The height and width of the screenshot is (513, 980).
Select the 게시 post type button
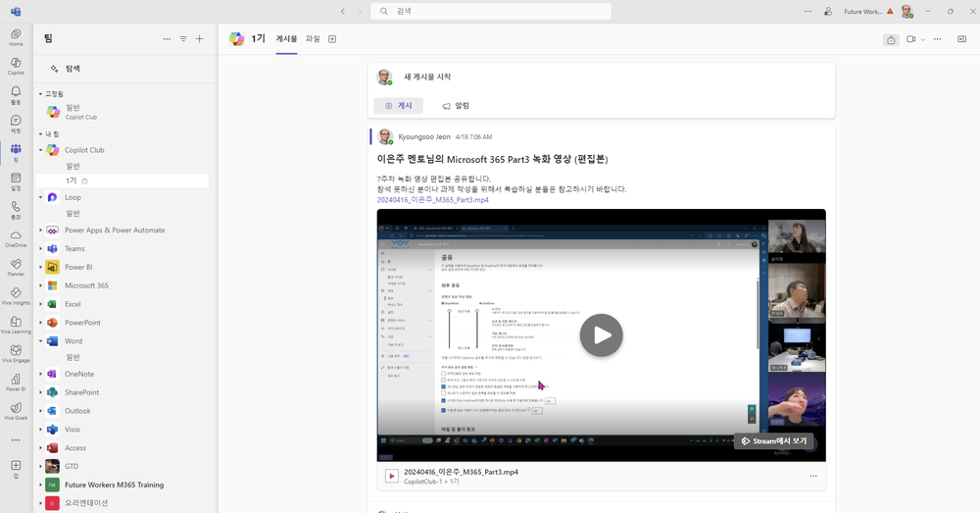tap(398, 105)
